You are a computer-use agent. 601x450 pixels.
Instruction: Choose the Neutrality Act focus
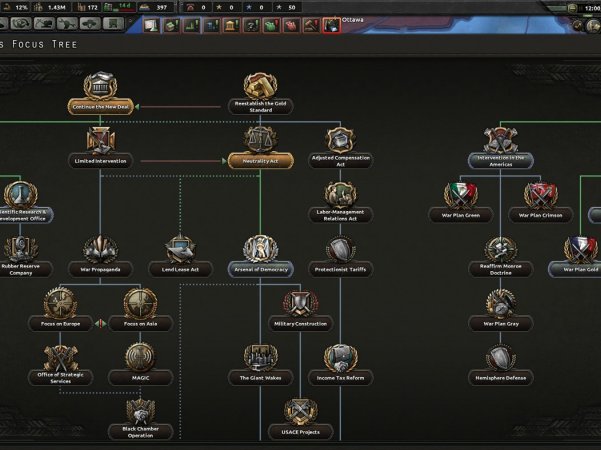[x=261, y=161]
